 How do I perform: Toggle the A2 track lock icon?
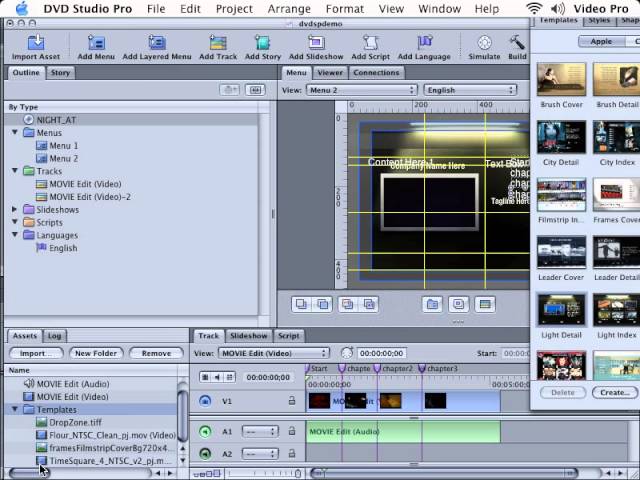292,453
